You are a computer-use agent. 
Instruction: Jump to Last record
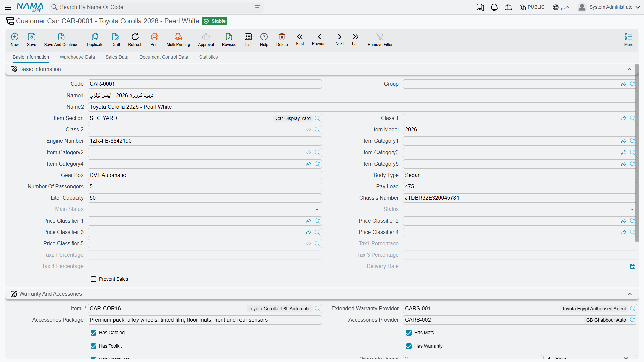pos(356,37)
